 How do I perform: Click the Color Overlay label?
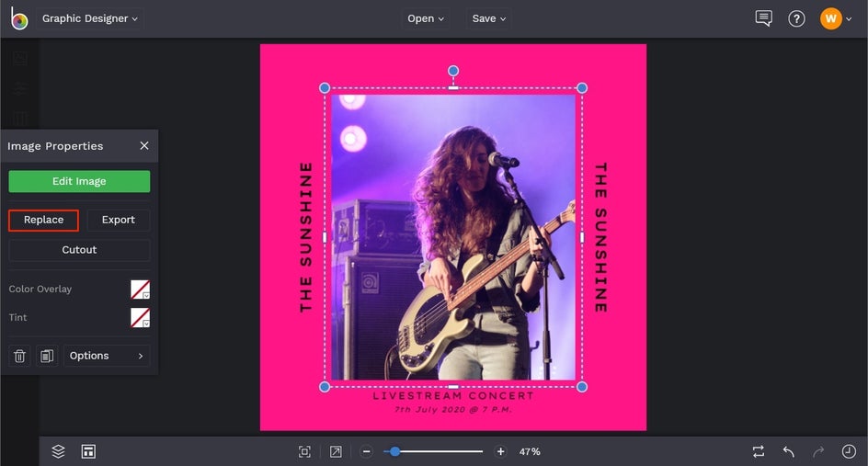[40, 289]
